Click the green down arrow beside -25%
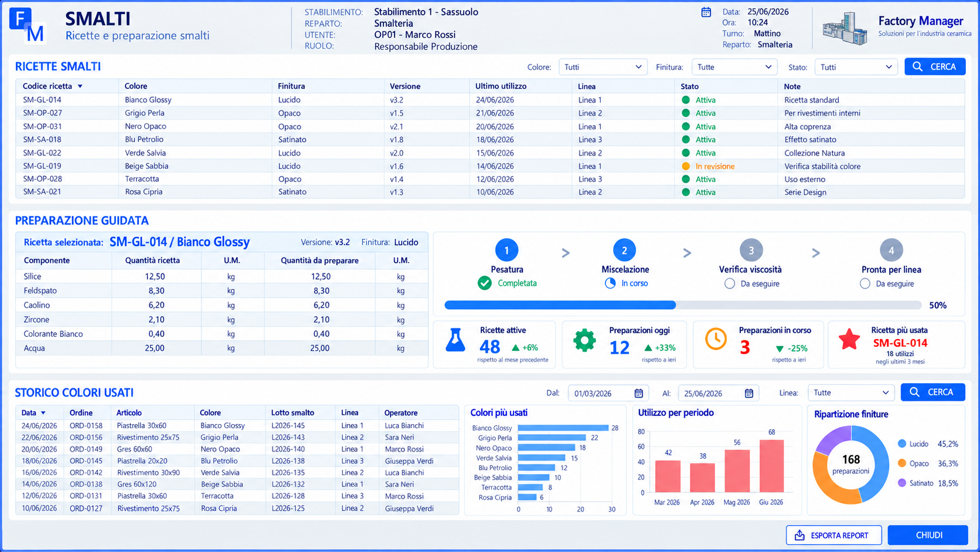Image resolution: width=980 pixels, height=552 pixels. [780, 348]
